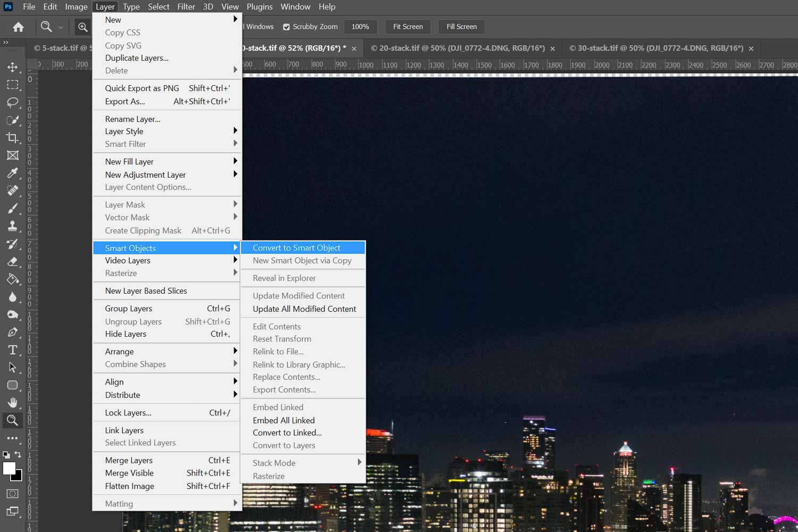Choose Group Layers

[x=167, y=309]
